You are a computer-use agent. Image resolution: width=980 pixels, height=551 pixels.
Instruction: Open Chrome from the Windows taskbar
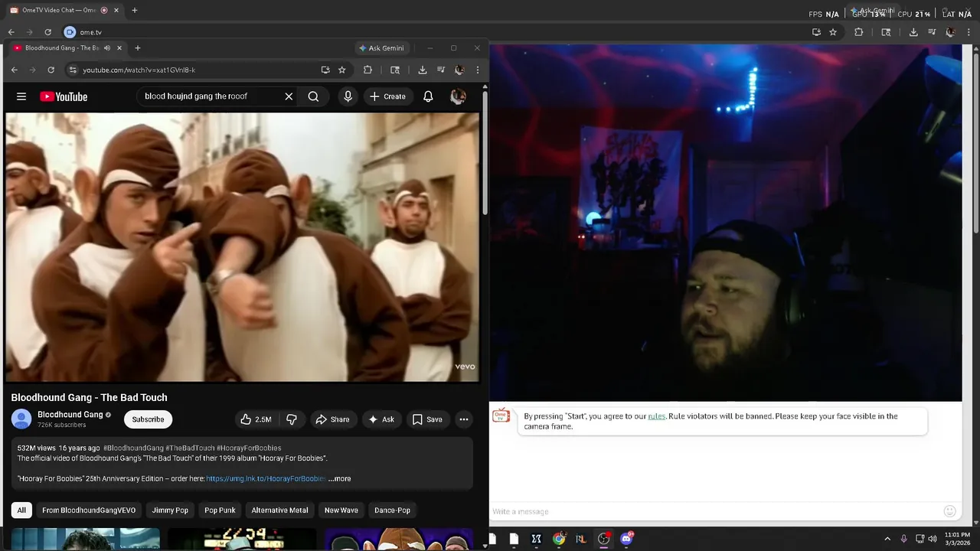pyautogui.click(x=559, y=539)
